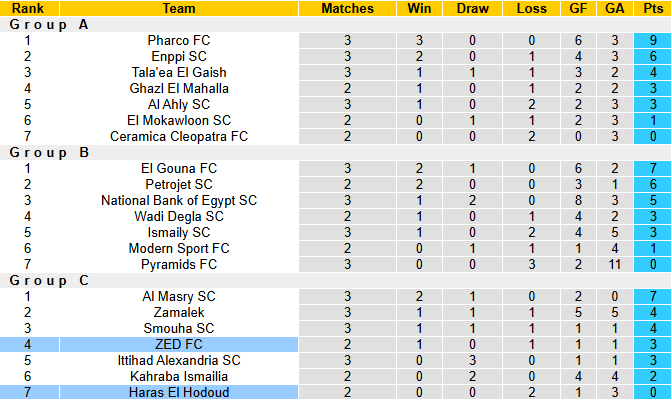671x399 pixels.
Task: Click the GF column header
Action: pos(578,8)
